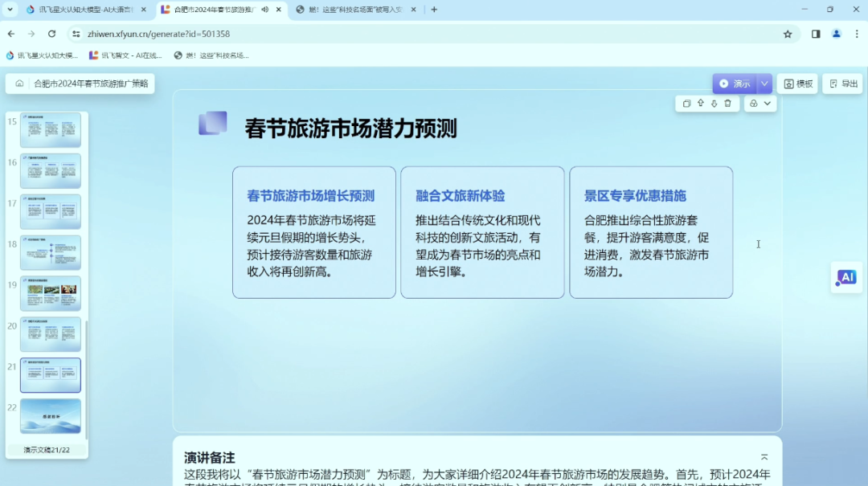This screenshot has width=868, height=486.
Task: Toggle the browser side panel icon
Action: (816, 34)
